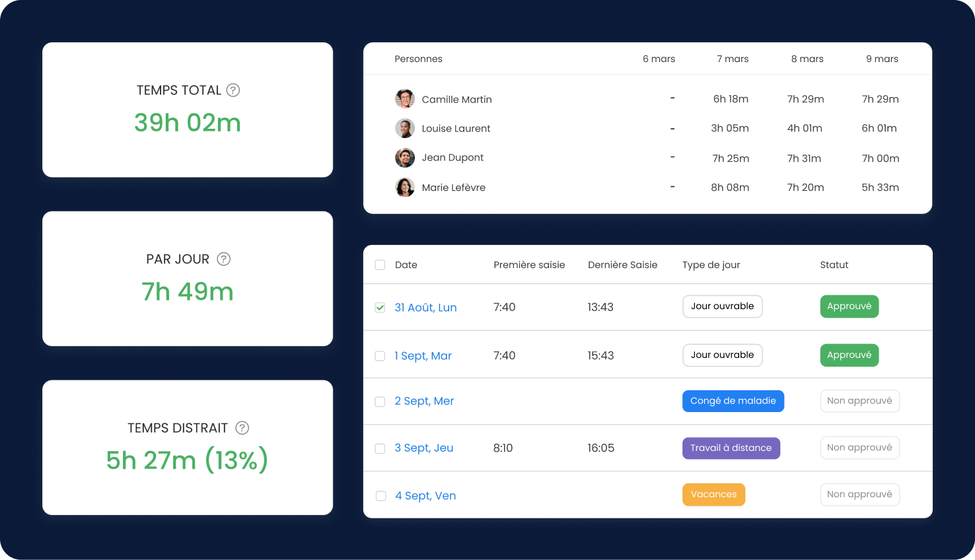
Task: Click Camille Martin's avatar
Action: coord(405,99)
